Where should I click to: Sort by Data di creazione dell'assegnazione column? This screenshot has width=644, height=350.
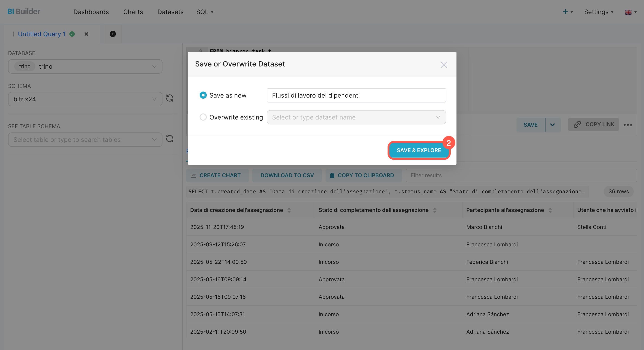[x=289, y=210]
